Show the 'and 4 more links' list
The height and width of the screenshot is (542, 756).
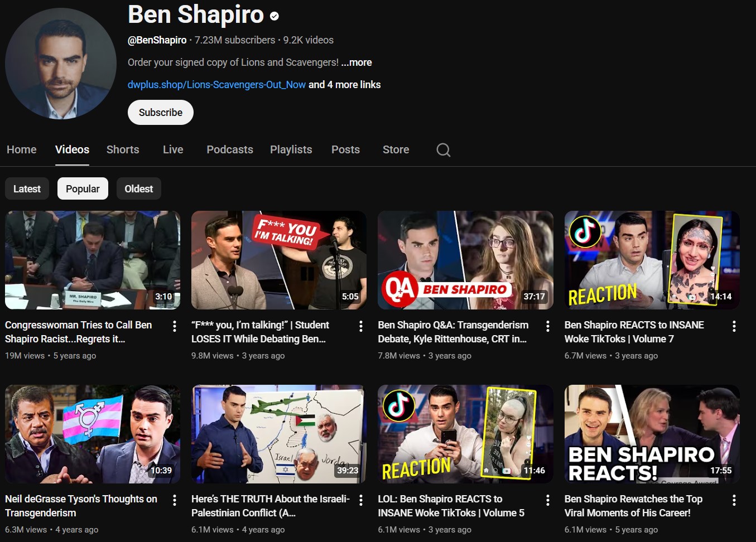coord(345,85)
